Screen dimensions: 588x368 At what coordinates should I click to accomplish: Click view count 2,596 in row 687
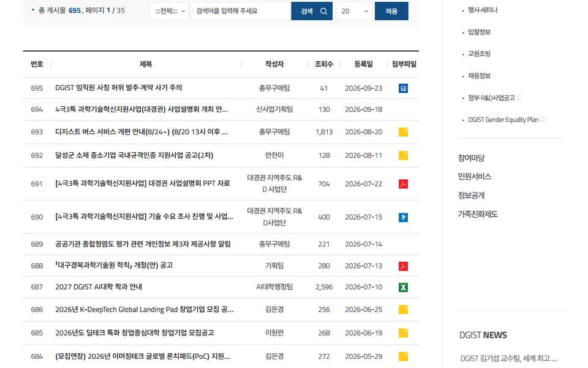[x=324, y=287]
